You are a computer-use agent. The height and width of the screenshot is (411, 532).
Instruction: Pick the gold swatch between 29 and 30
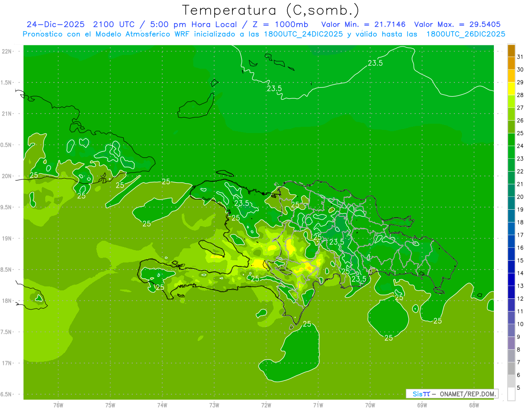point(511,76)
